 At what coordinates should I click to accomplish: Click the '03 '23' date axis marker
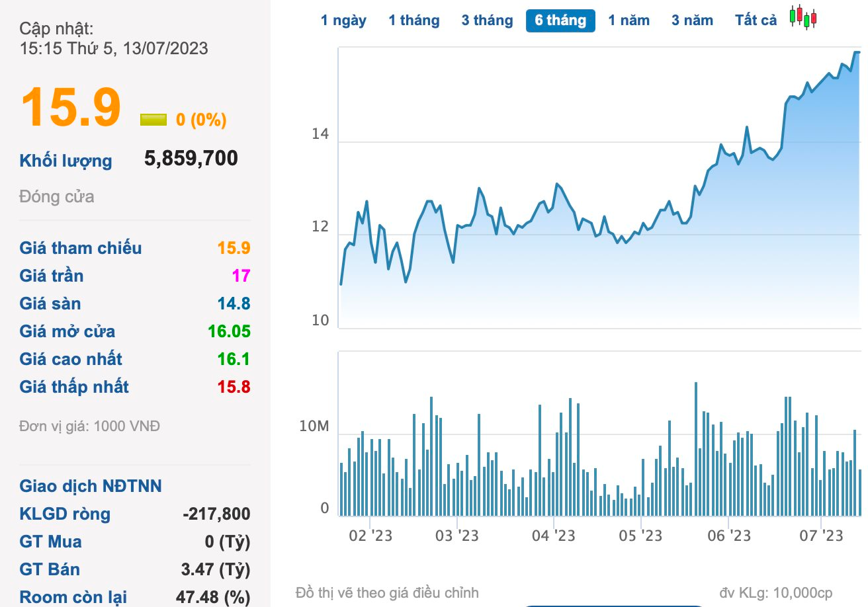457,535
